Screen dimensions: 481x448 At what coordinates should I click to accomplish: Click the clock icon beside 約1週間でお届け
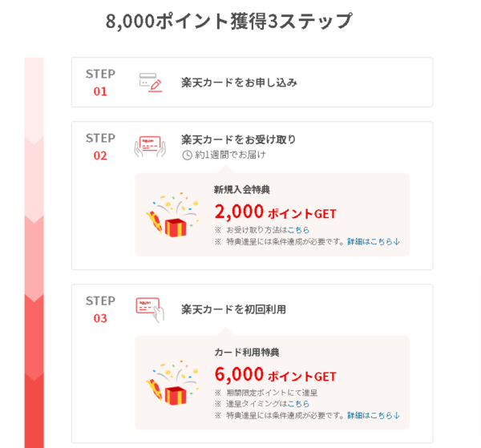(x=187, y=155)
